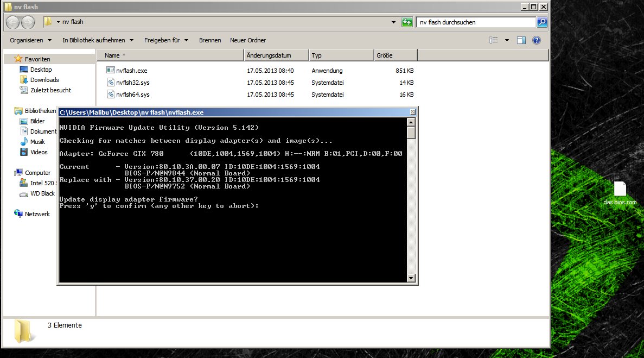Sort by the Größe column header
Screen dimensions: 644x358
coord(396,55)
